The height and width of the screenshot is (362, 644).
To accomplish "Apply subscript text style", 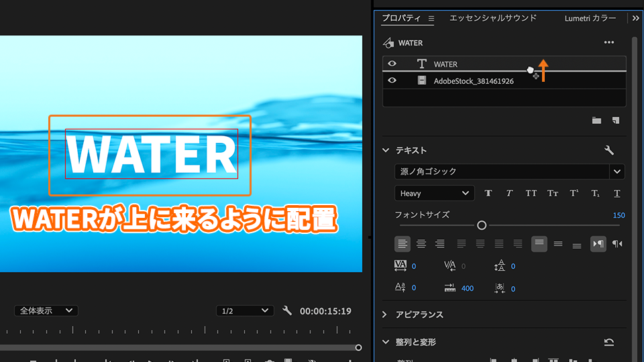I will [x=596, y=193].
